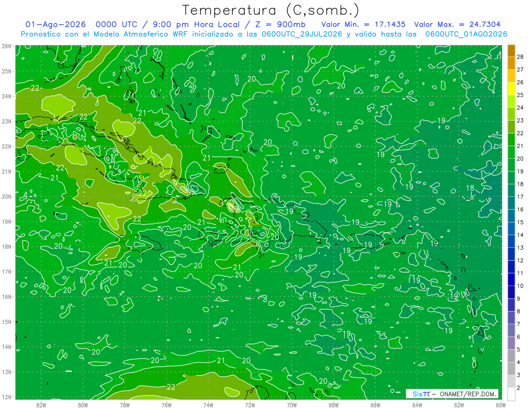This screenshot has width=532, height=411.
Task: Click the purple swatch between 6 and 7
Action: pos(511,330)
